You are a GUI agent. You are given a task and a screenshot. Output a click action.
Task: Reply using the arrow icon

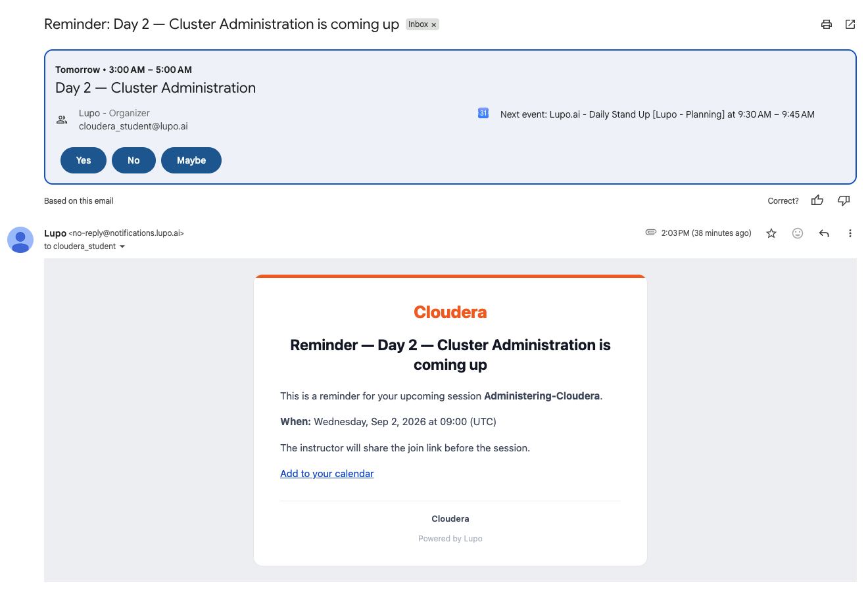[x=824, y=233]
